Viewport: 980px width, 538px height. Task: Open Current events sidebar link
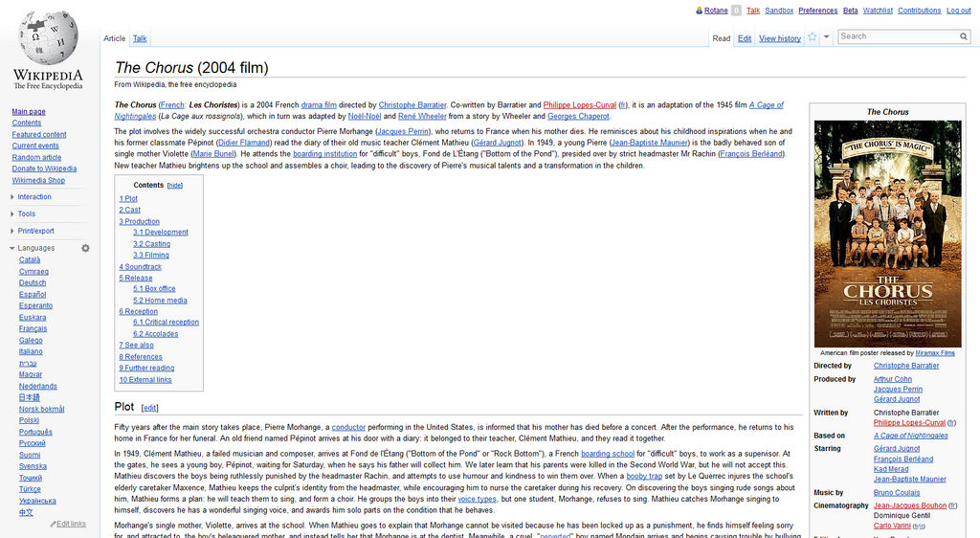[35, 146]
